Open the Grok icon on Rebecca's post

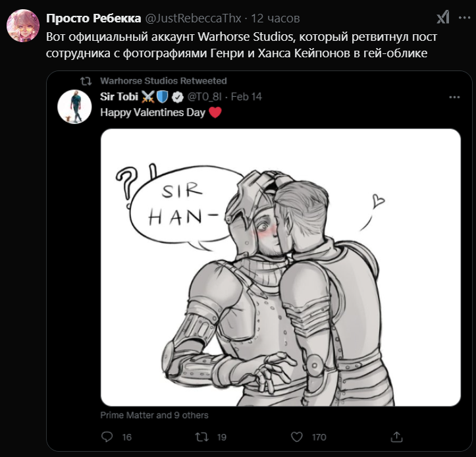click(444, 17)
